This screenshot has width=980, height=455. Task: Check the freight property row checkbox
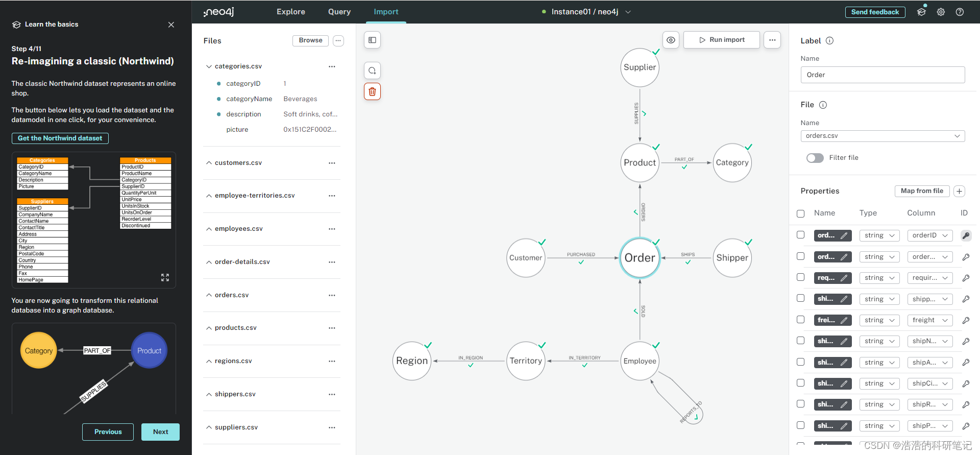(x=800, y=320)
